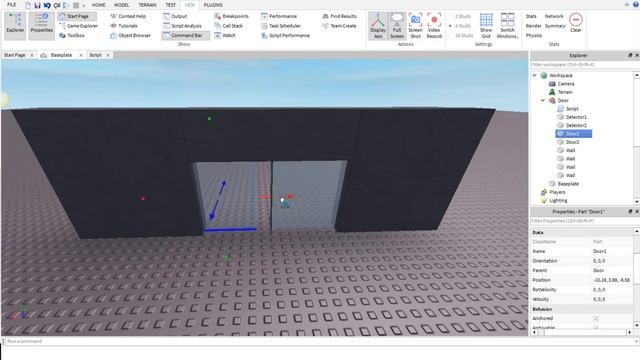
Task: Toggle the Explorer panel button
Action: coord(15,25)
